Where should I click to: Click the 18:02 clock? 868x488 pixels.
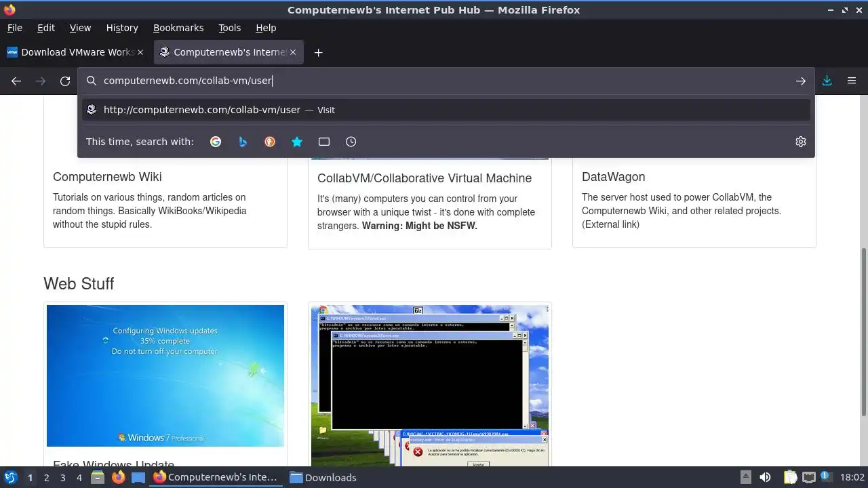click(x=852, y=478)
